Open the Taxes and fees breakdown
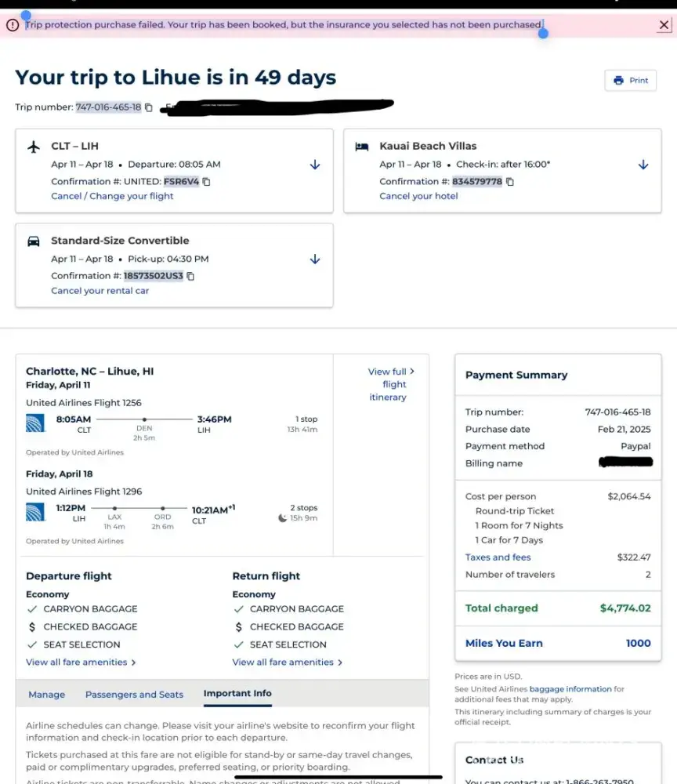Screen dimensions: 677x784 (x=498, y=557)
